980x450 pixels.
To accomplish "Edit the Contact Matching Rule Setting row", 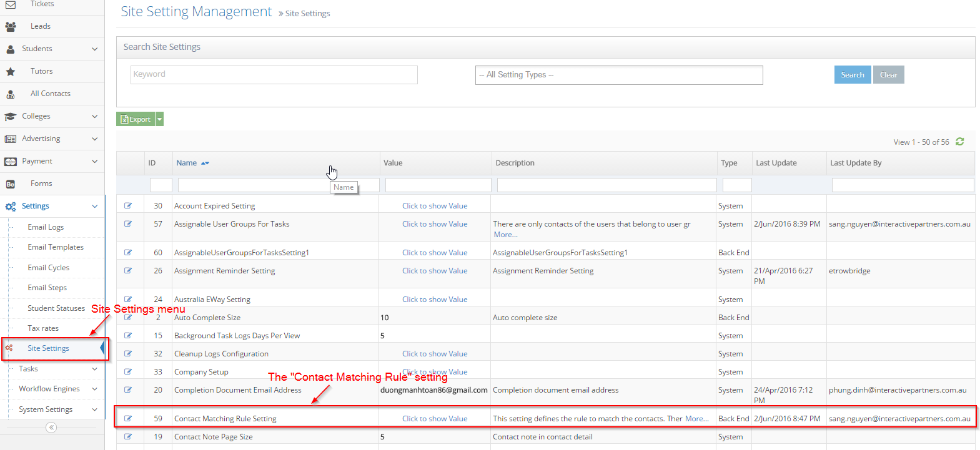I will 128,418.
